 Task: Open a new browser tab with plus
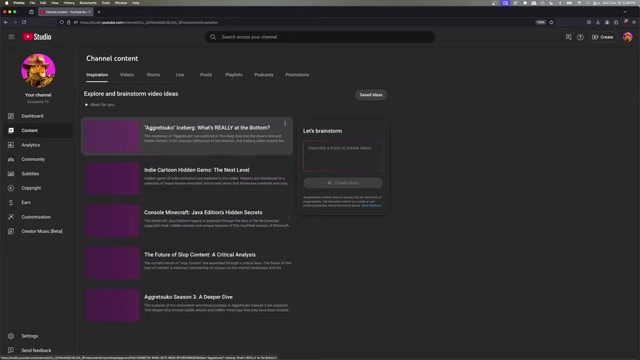99,12
